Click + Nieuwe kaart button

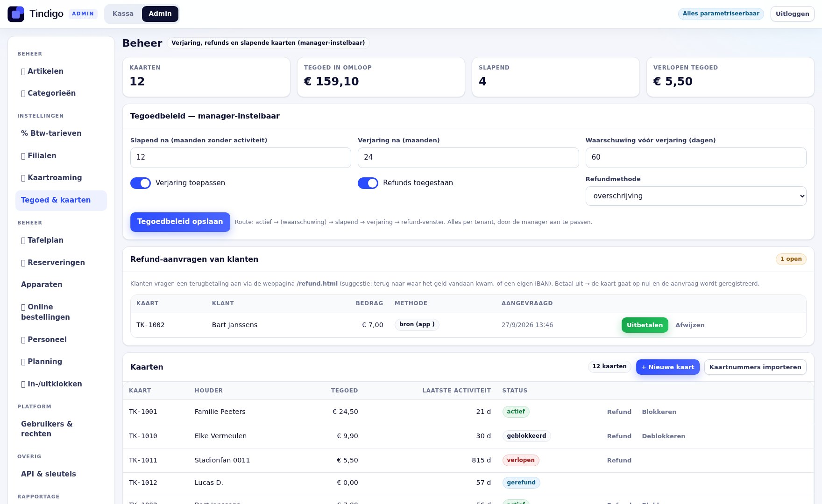[x=668, y=367]
